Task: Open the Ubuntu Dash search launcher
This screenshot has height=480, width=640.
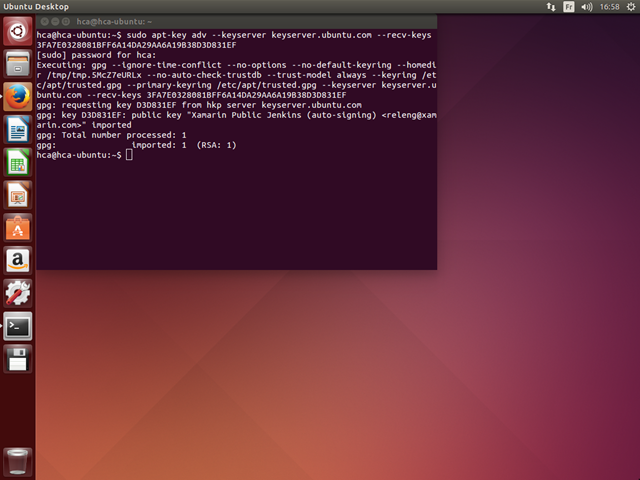Action: (x=18, y=31)
